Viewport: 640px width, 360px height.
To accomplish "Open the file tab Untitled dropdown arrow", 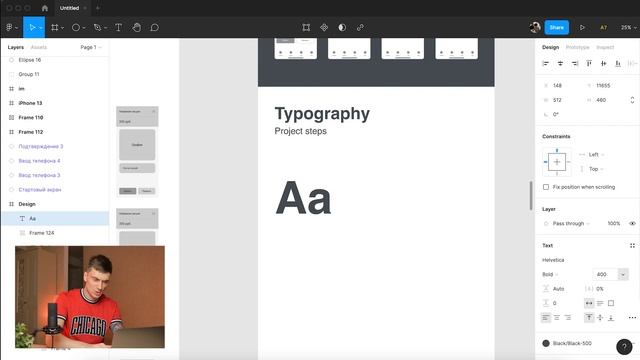I will pyautogui.click(x=85, y=8).
